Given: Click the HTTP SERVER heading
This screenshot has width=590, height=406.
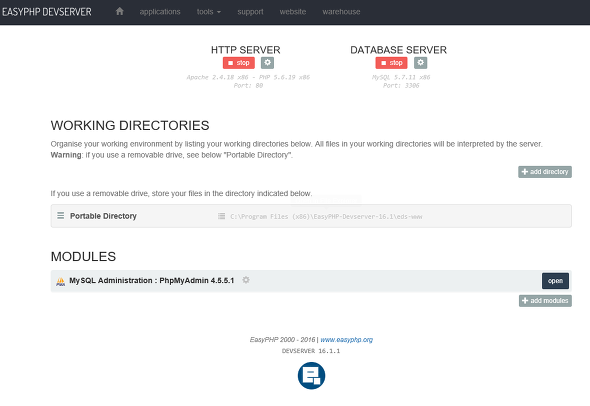Looking at the screenshot, I should coord(246,50).
